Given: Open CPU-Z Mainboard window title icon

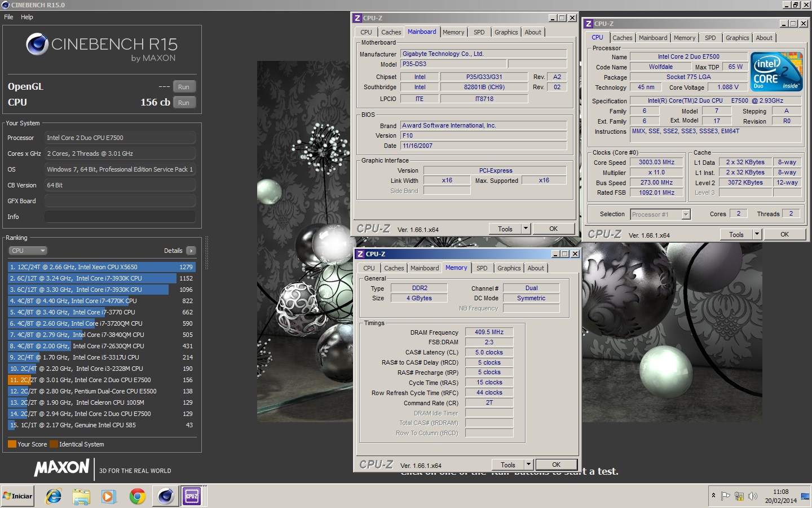Looking at the screenshot, I should click(x=357, y=18).
